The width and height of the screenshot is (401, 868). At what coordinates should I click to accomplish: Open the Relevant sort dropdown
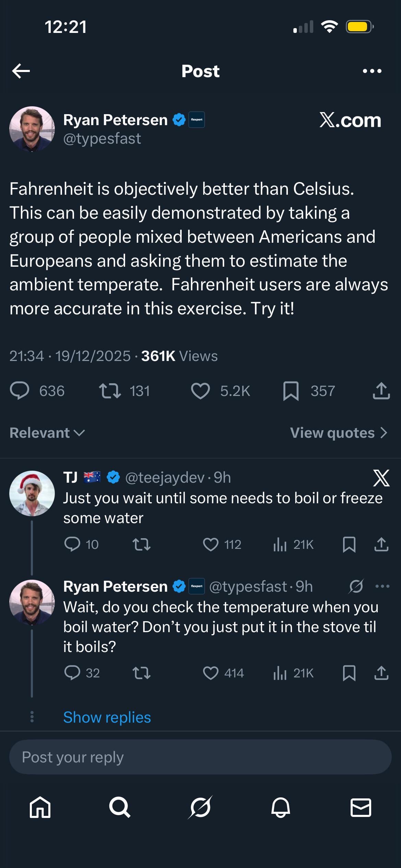[47, 433]
